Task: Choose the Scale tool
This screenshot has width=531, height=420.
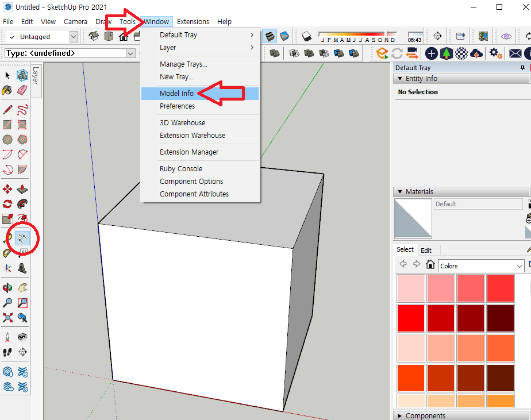Action: tap(7, 219)
